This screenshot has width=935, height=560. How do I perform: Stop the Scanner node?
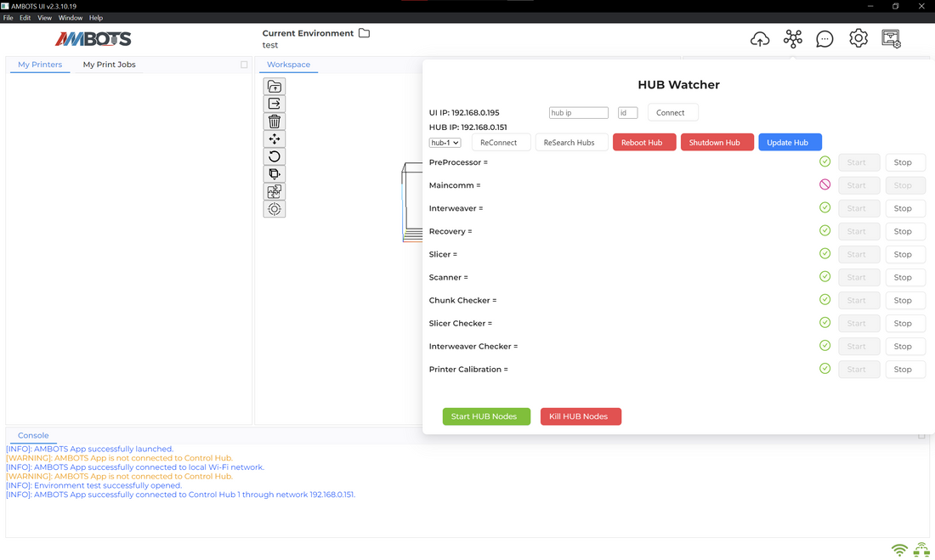904,277
